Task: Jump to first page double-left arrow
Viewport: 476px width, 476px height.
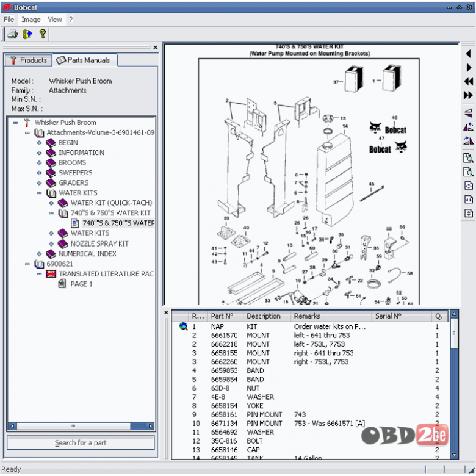Action: click(469, 81)
